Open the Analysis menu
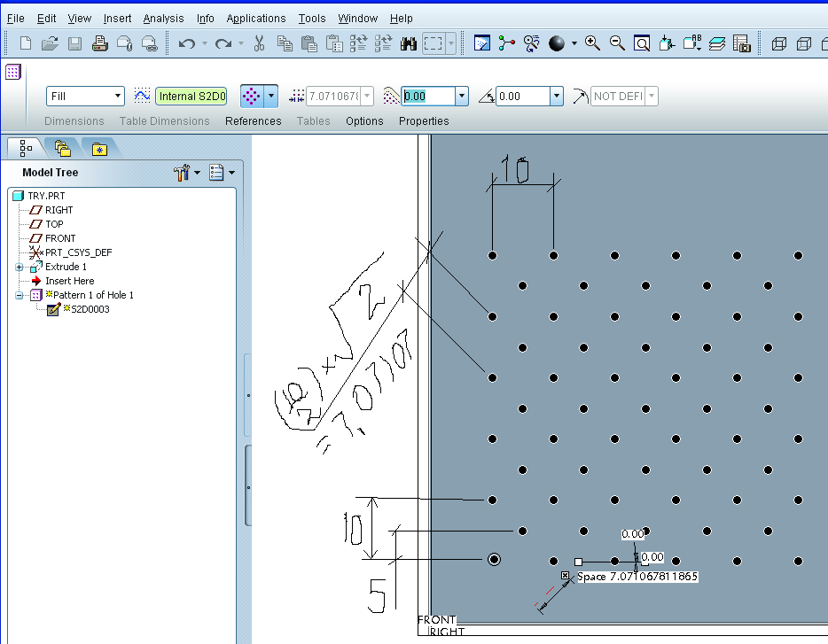 click(163, 19)
